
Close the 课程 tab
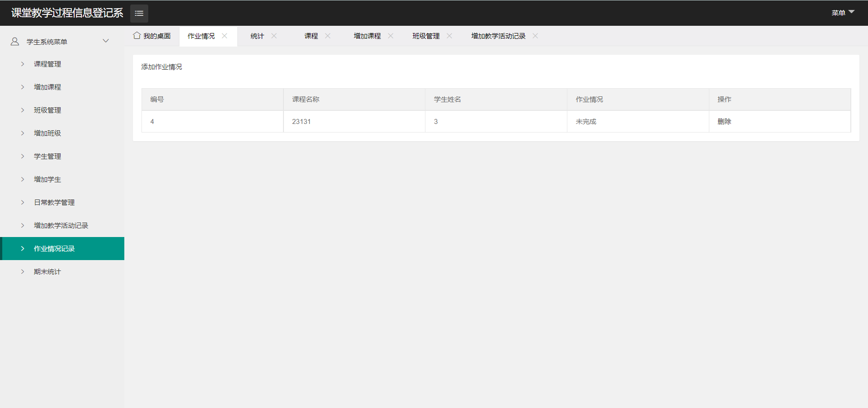coord(328,36)
